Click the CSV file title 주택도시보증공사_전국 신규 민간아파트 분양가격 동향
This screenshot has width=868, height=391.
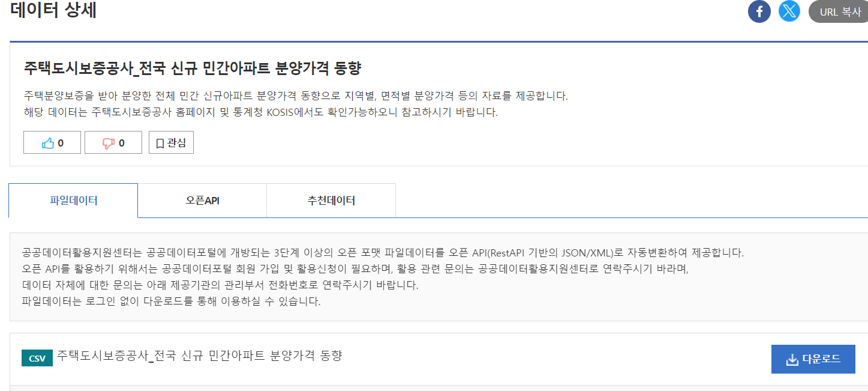coord(200,356)
